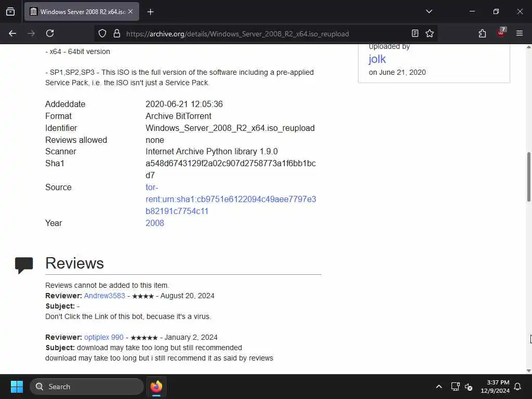The width and height of the screenshot is (532, 399).
Task: Open reviewer optiplex 990 profile
Action: [104, 337]
